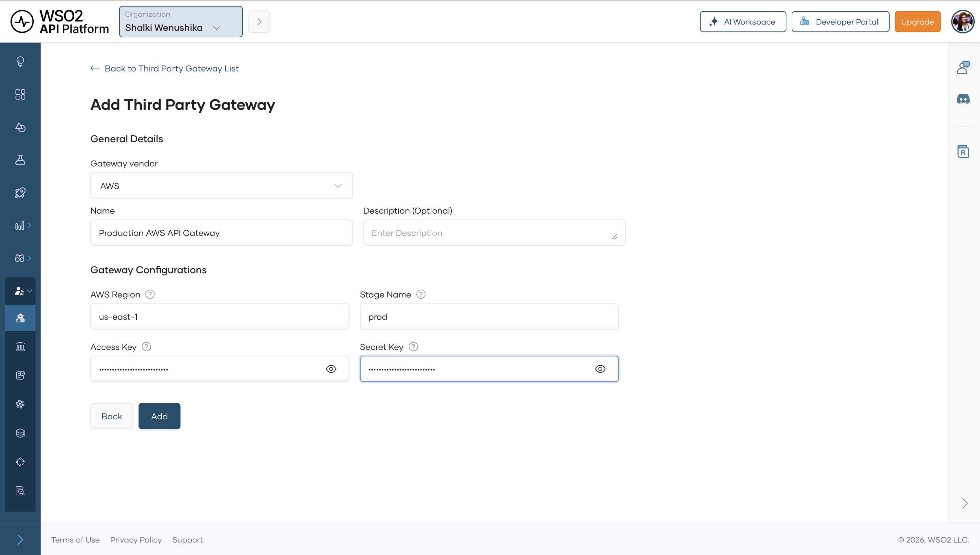Expand the observe submenu chevron in sidebar
Viewport: 980px width, 555px height.
[29, 258]
